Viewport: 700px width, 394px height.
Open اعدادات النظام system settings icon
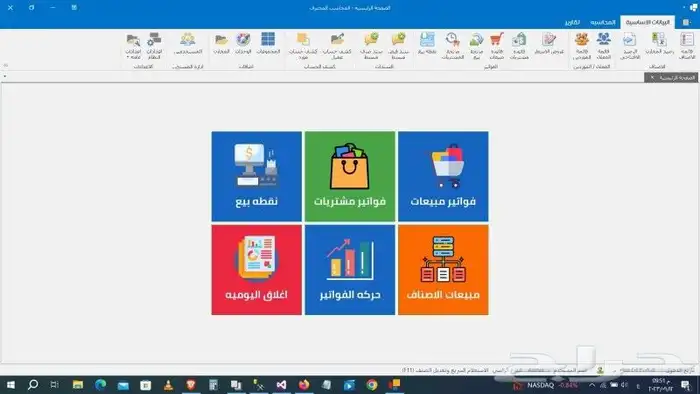[154, 46]
